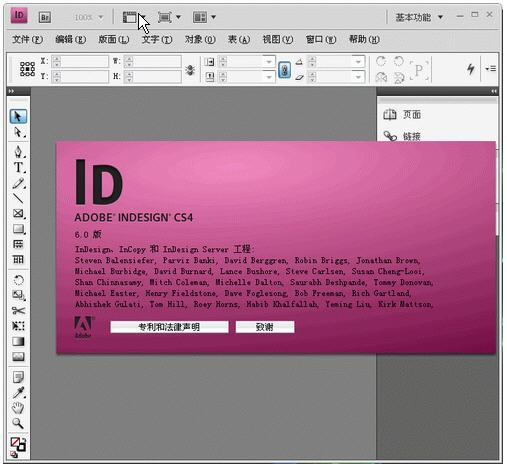Select the Direct Selection tool

click(18, 133)
